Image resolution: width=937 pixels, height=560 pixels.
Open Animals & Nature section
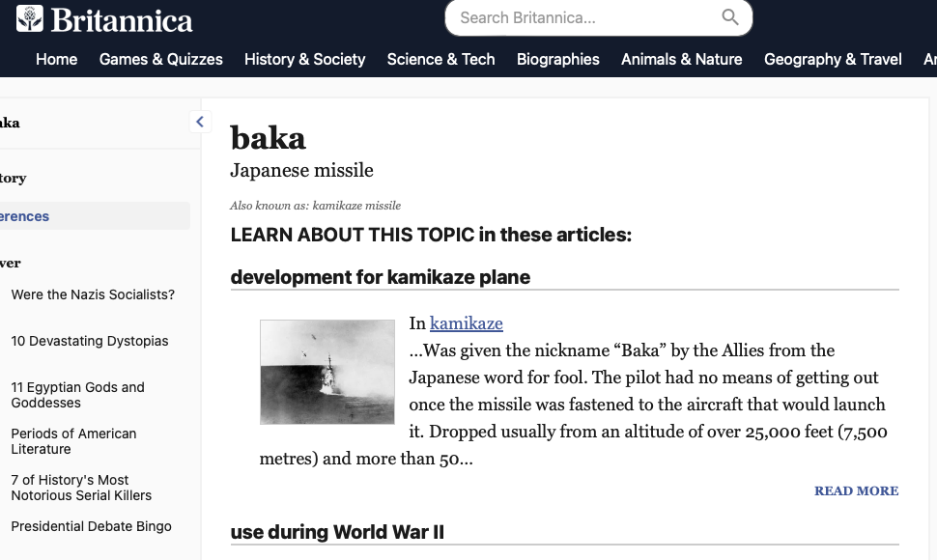[x=681, y=59]
